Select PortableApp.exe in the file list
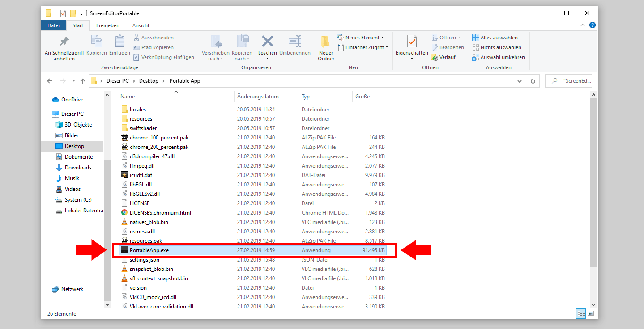The height and width of the screenshot is (329, 644). coord(149,250)
